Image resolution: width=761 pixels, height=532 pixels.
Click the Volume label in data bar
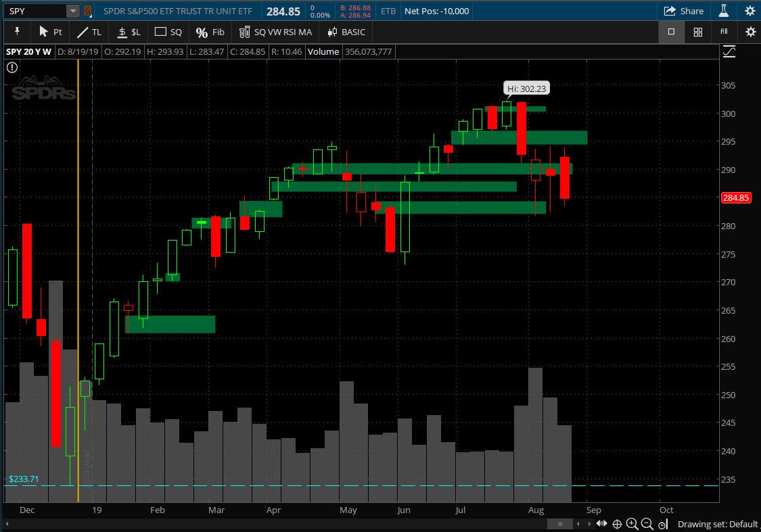323,52
